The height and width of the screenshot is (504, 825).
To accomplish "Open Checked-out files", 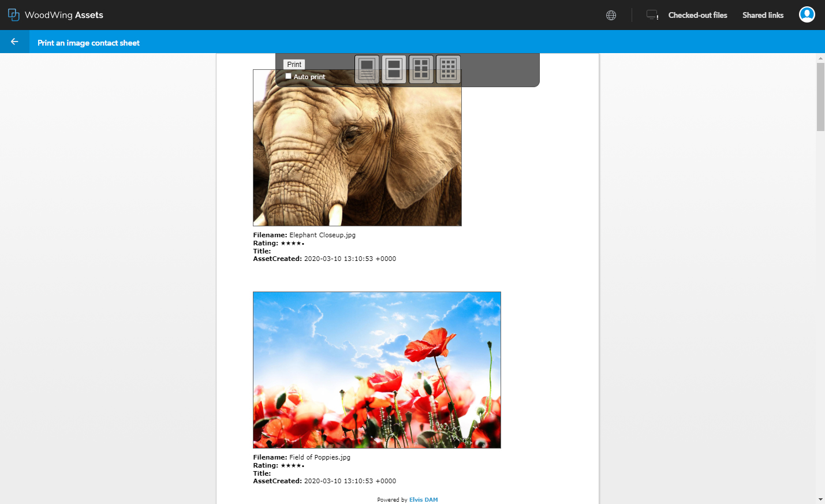I will tap(697, 16).
